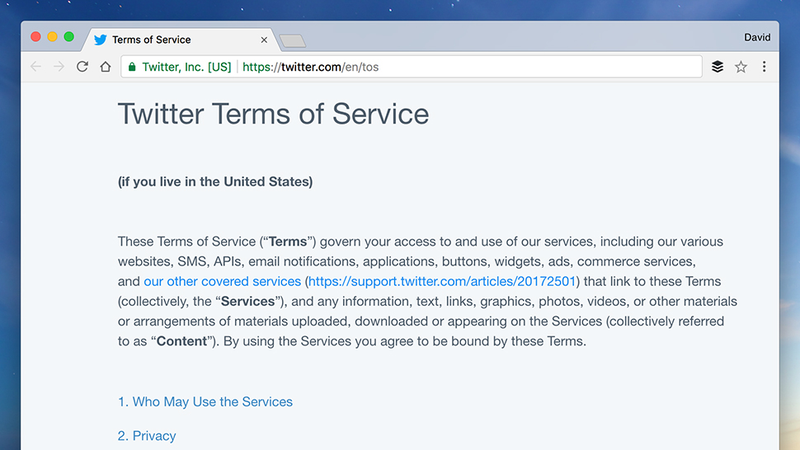Click the yellow minimize window button
800x450 pixels.
(52, 37)
